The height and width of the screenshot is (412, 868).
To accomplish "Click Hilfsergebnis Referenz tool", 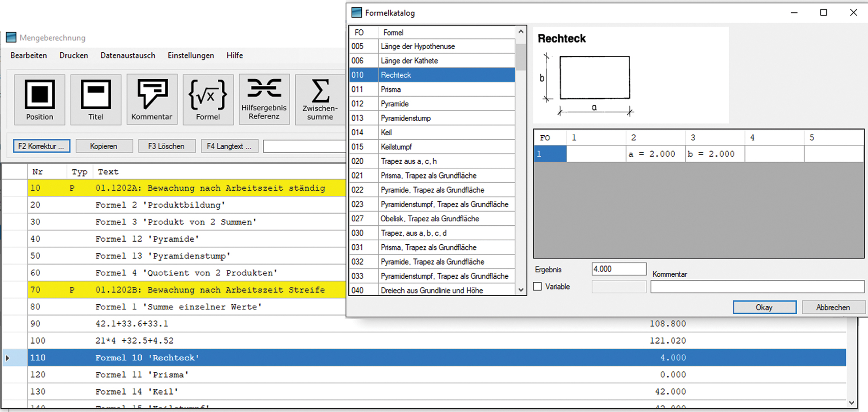I will (x=264, y=99).
